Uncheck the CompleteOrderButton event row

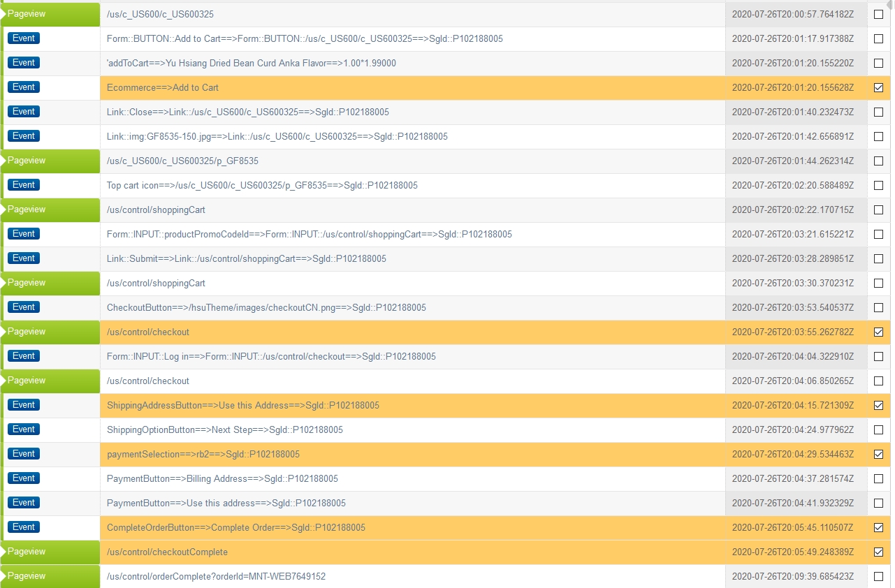tap(878, 528)
